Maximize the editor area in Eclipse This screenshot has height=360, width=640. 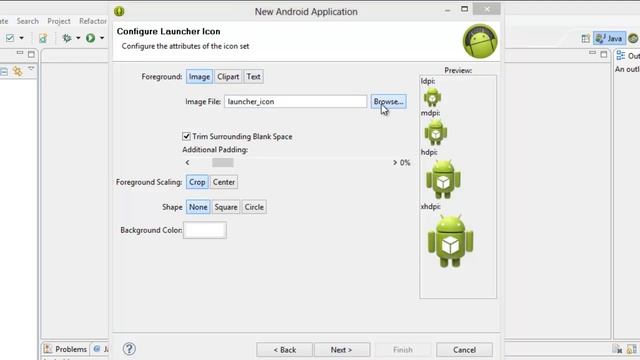[604, 54]
